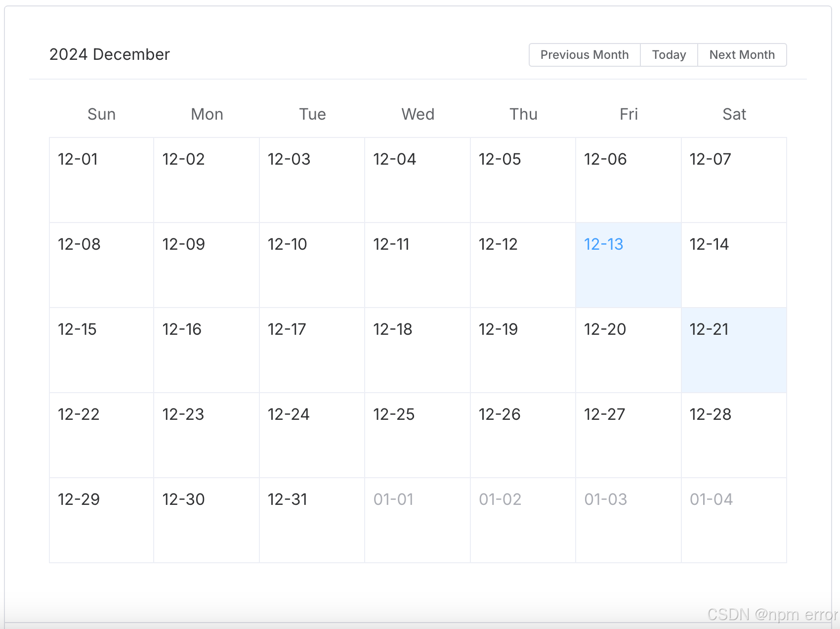This screenshot has width=840, height=629.
Task: Click the Sat column header
Action: pos(734,114)
